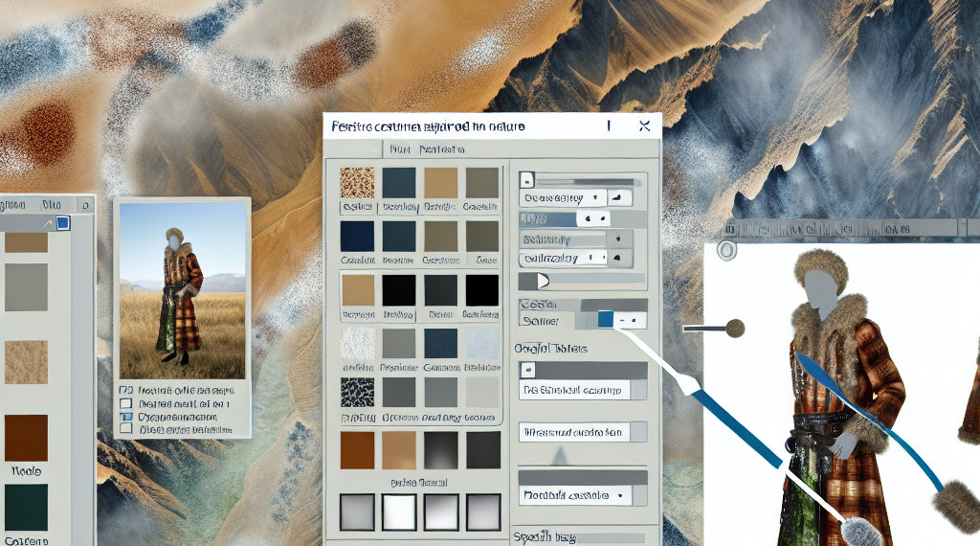980x546 pixels.
Task: Uncheck the blue-filled checkbox below the preview photo
Action: pyautogui.click(x=124, y=417)
